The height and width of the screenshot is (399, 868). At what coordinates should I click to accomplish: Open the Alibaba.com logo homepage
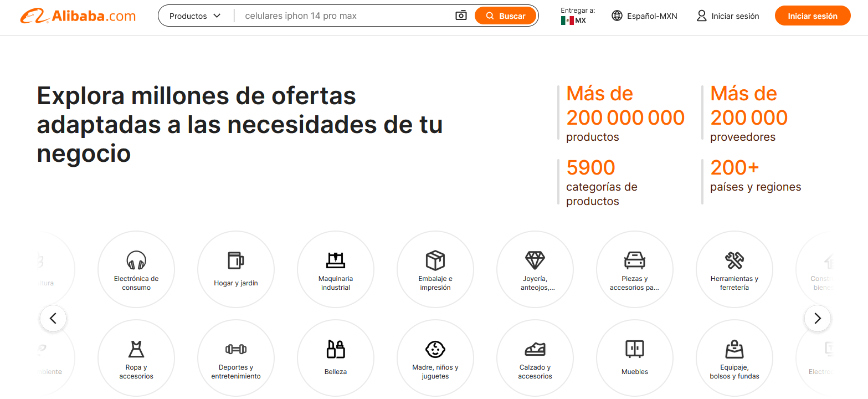point(78,16)
